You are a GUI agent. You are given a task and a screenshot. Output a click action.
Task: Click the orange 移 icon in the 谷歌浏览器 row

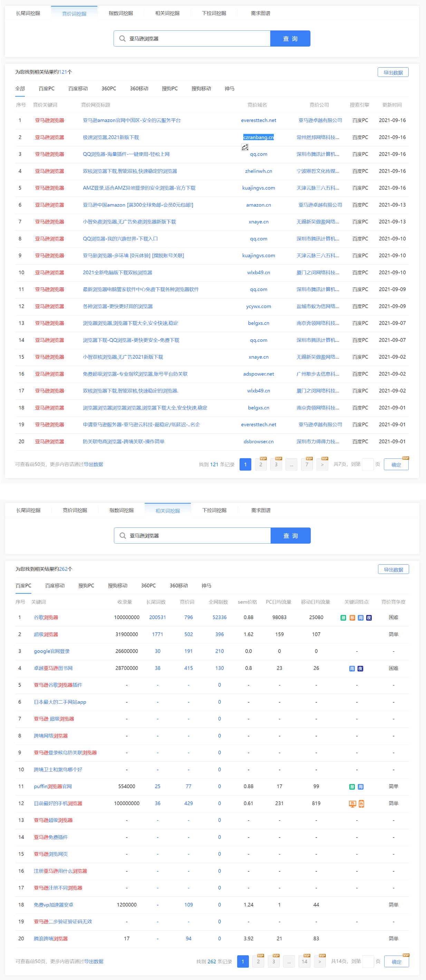[x=352, y=617]
